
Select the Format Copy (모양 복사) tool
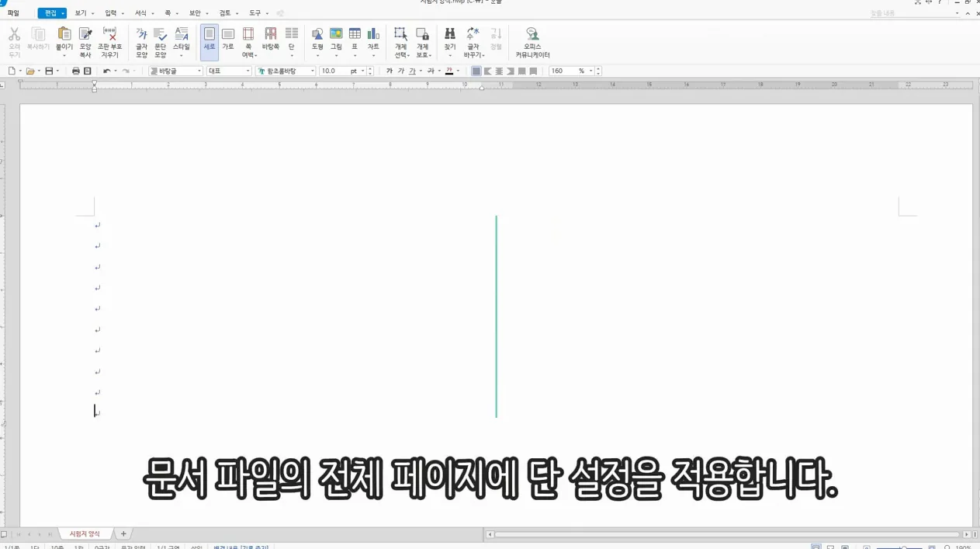coord(85,33)
